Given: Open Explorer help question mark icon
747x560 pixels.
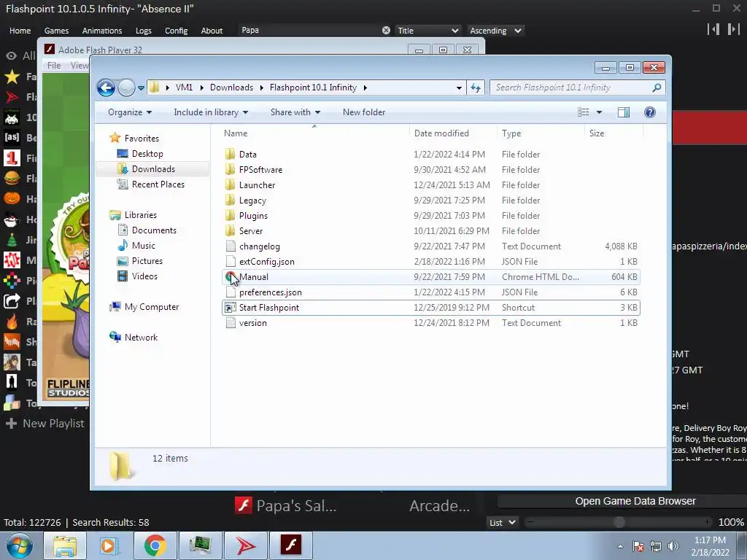Looking at the screenshot, I should pos(649,112).
